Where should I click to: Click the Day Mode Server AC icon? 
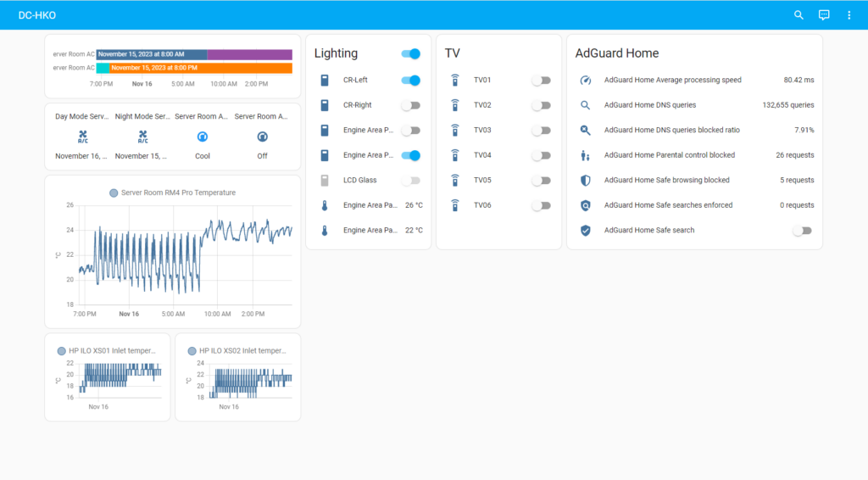tap(82, 137)
